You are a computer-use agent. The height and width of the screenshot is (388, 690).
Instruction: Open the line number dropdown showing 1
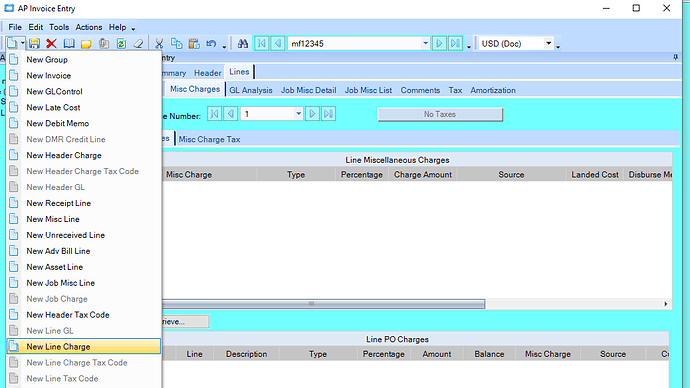click(298, 114)
